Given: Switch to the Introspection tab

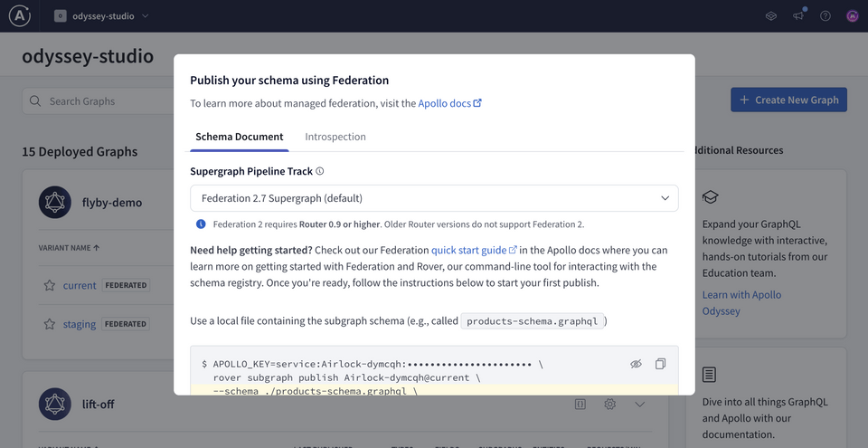Looking at the screenshot, I should (x=335, y=137).
